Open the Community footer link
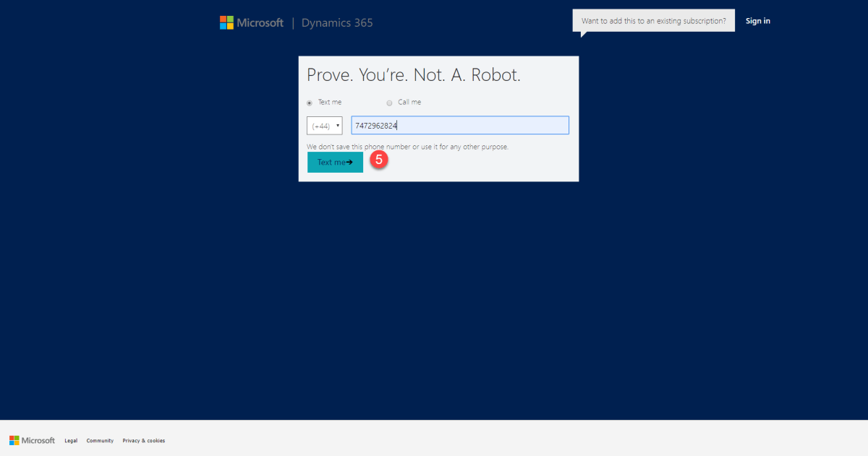Viewport: 868px width, 456px height. click(100, 441)
